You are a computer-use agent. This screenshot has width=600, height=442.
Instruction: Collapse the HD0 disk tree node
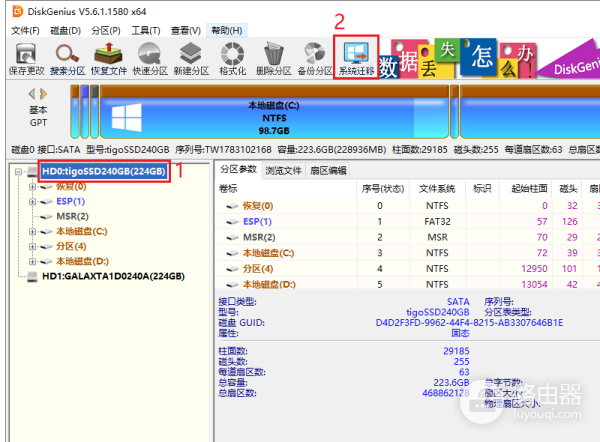(x=22, y=172)
